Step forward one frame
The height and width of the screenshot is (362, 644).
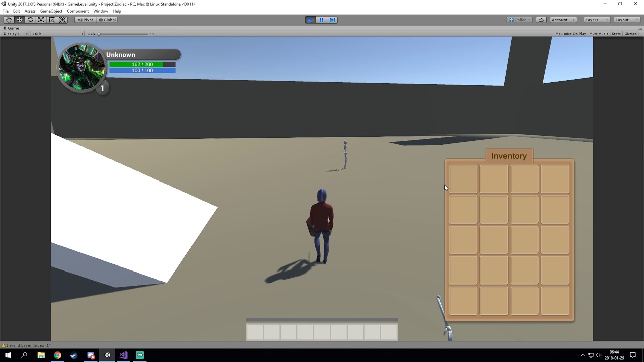pyautogui.click(x=332, y=20)
